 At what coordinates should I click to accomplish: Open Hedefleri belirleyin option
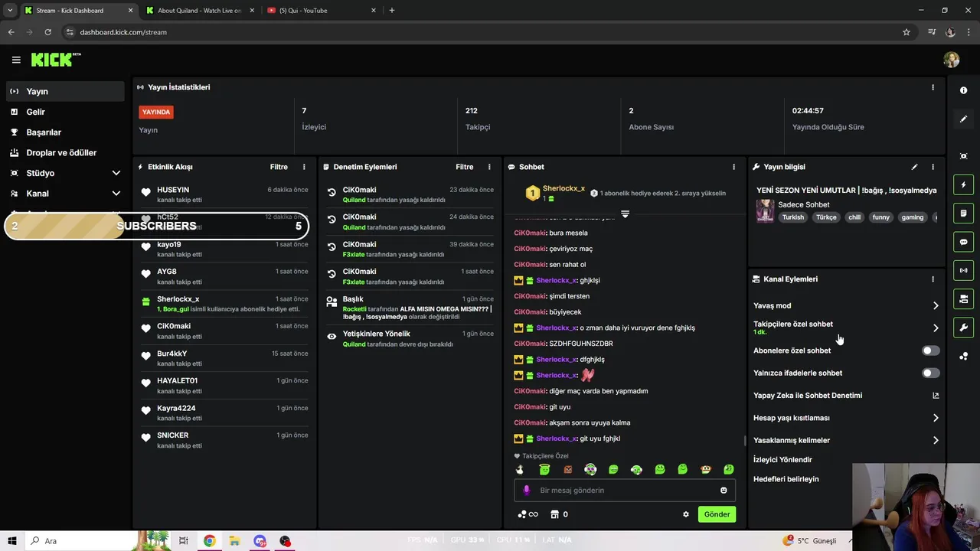786,479
